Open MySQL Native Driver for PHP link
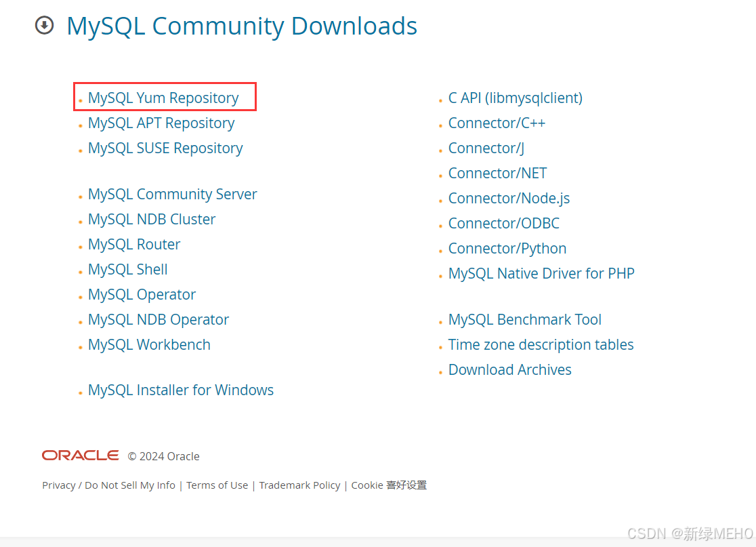756x547 pixels. (541, 274)
